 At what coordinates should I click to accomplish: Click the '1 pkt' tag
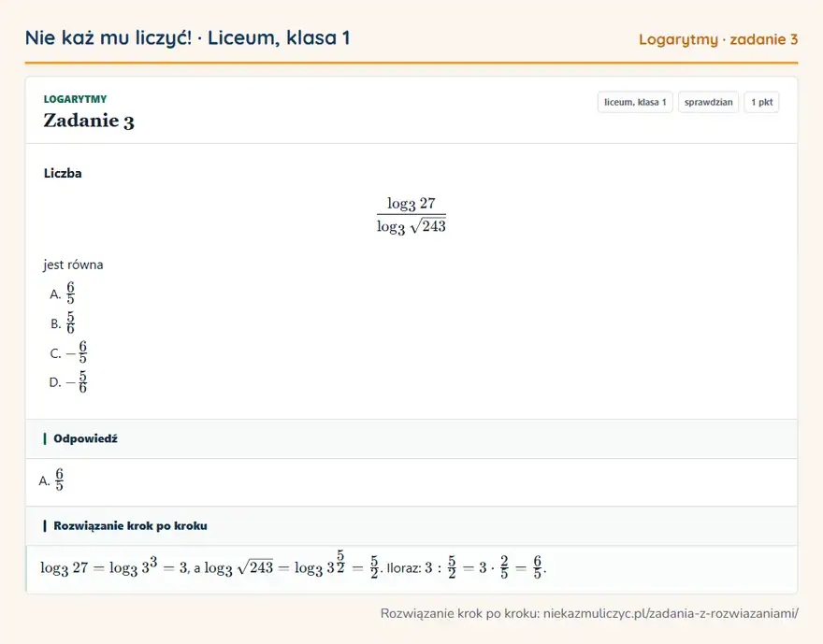coord(761,102)
